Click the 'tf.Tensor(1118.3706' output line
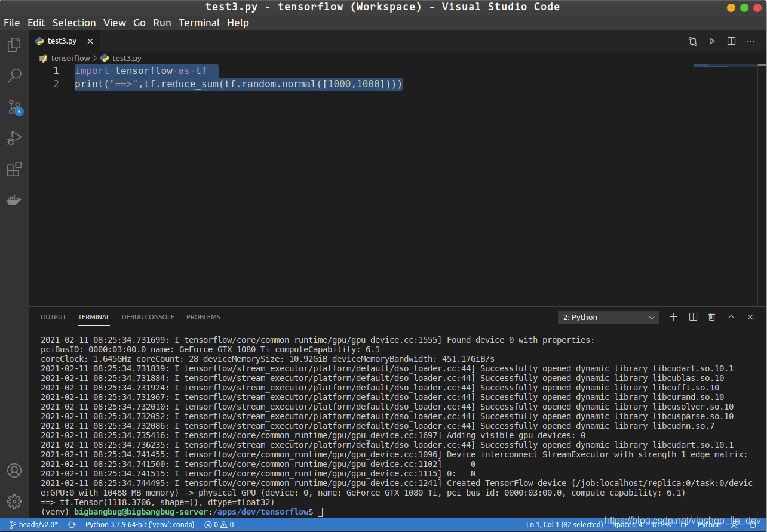767x532 pixels. [158, 502]
